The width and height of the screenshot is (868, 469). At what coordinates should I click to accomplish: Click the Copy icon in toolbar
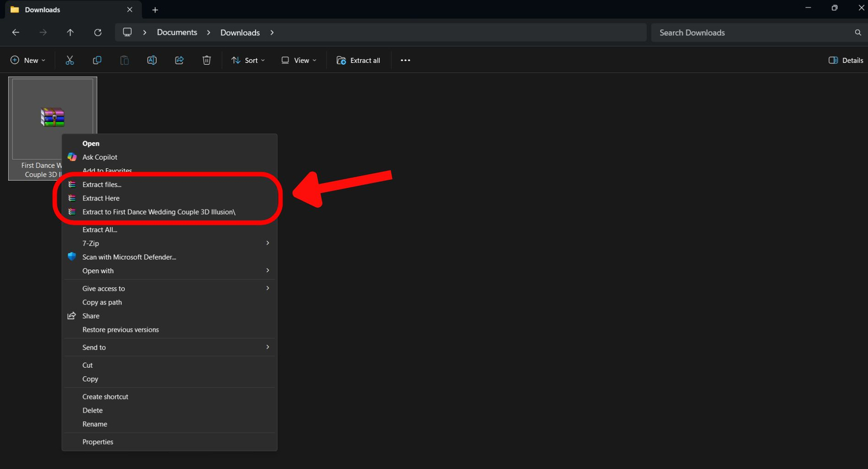click(x=97, y=60)
